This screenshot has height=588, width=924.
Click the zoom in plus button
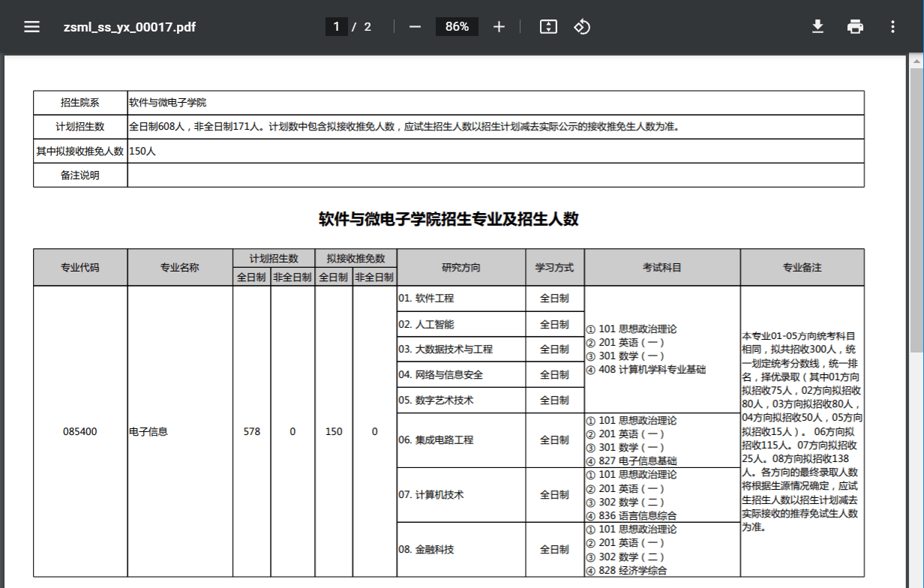click(x=499, y=27)
